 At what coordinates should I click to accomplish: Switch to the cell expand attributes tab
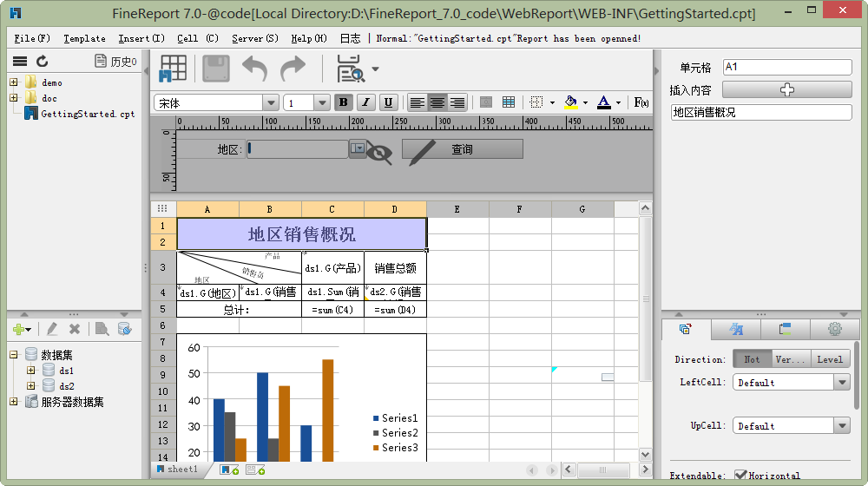[686, 329]
